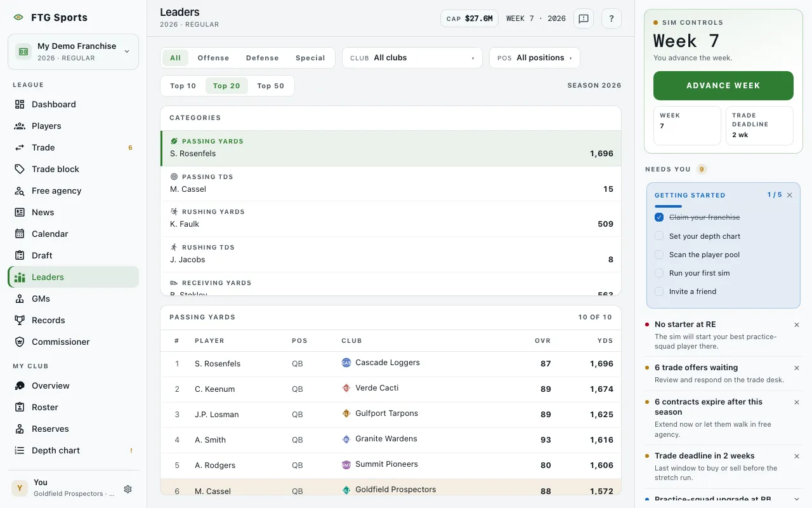This screenshot has width=812, height=508.
Task: Open the feedback message icon in header
Action: 584,18
